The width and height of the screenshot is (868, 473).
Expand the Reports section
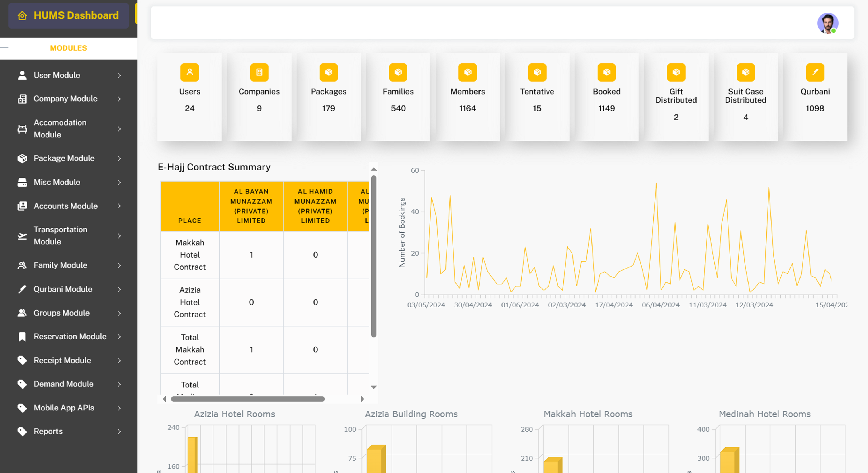(x=120, y=431)
